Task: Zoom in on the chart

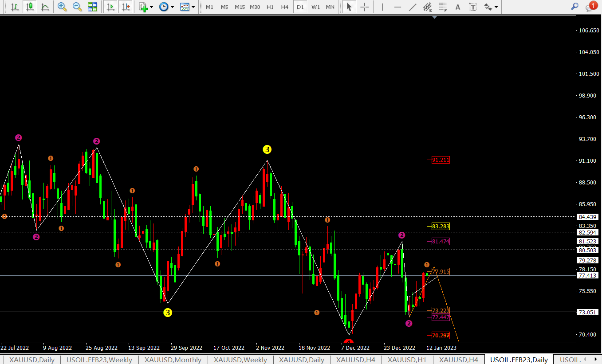Action: 62,7
